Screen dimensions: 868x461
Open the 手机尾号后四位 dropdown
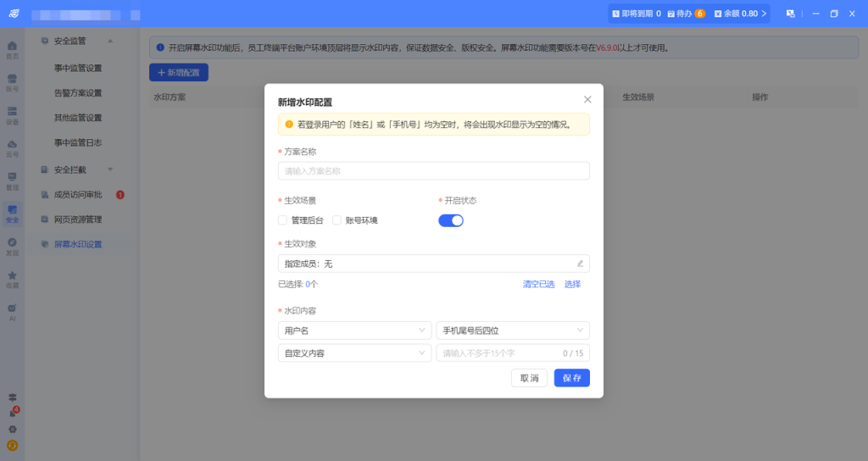point(512,330)
